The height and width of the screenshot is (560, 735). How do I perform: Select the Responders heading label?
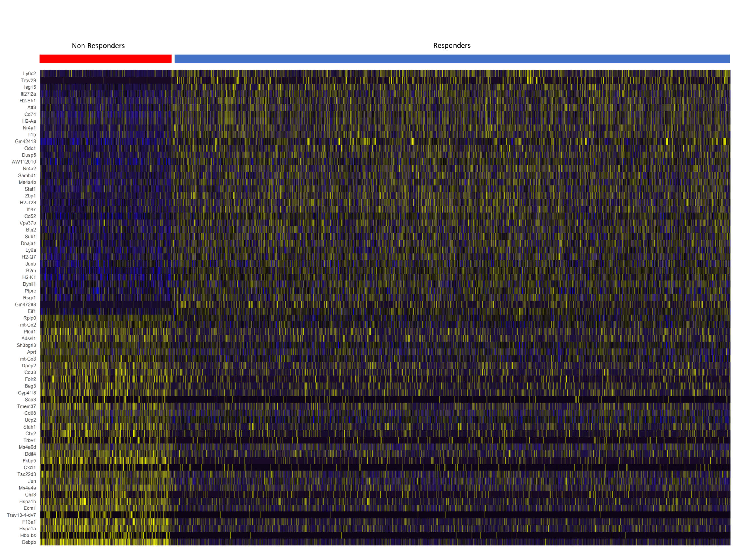[x=452, y=45]
